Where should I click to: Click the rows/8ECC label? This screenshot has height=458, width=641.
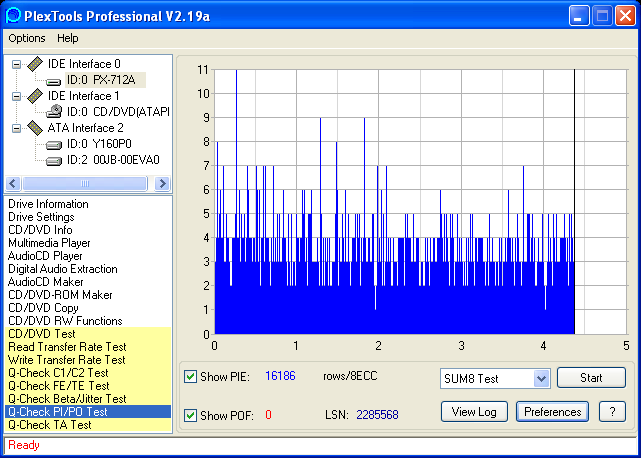tap(350, 376)
